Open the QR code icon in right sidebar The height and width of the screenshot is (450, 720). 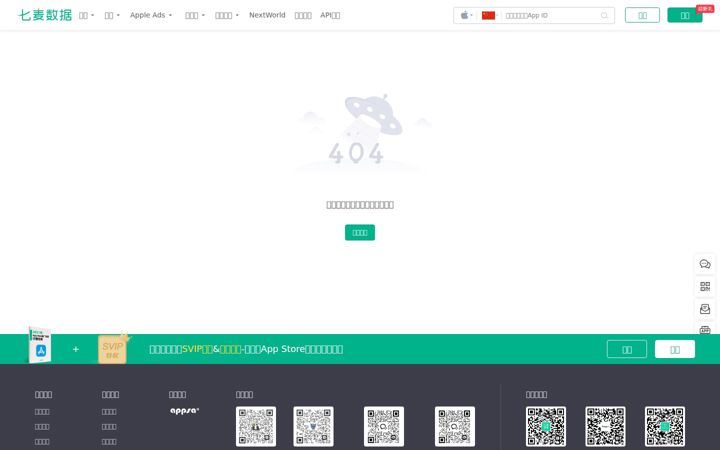(x=705, y=287)
